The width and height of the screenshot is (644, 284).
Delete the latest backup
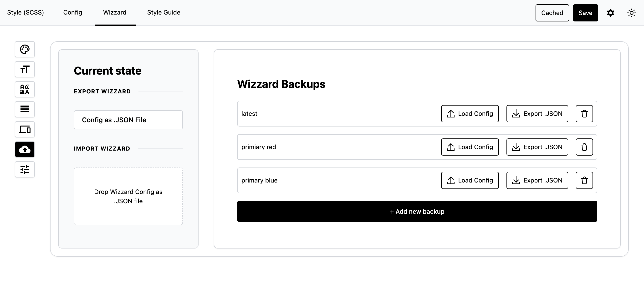[584, 113]
